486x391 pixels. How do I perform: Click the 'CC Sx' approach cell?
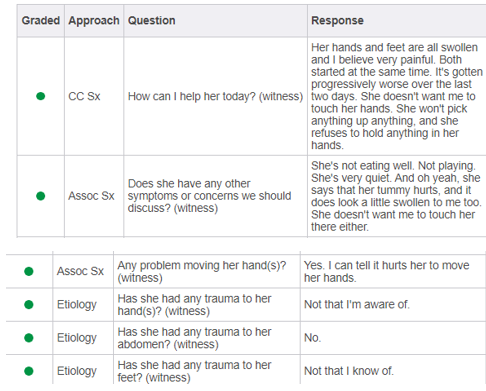[x=84, y=96]
